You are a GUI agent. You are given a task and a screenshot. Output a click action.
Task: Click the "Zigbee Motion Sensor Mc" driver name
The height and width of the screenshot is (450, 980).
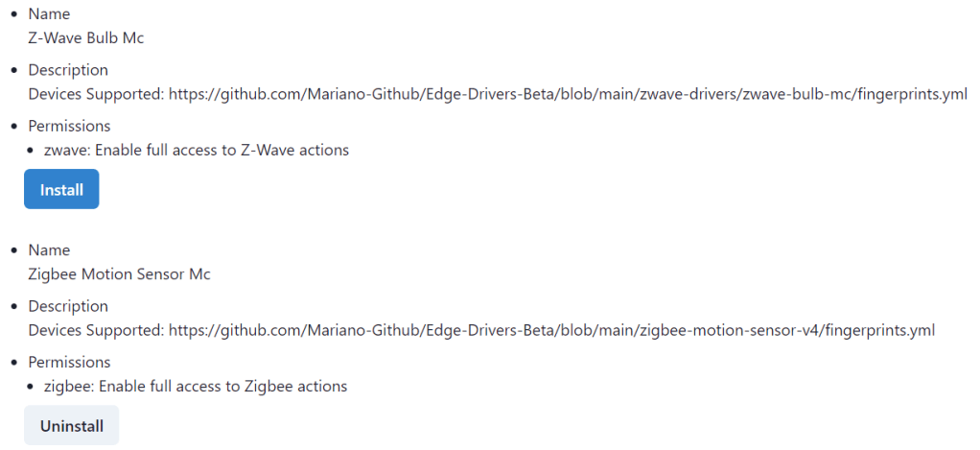[x=119, y=274]
